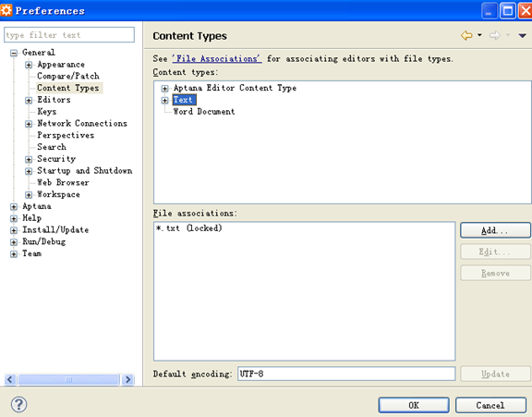Viewport: 532px width, 417px height.
Task: Select Keys preference page
Action: coord(47,111)
